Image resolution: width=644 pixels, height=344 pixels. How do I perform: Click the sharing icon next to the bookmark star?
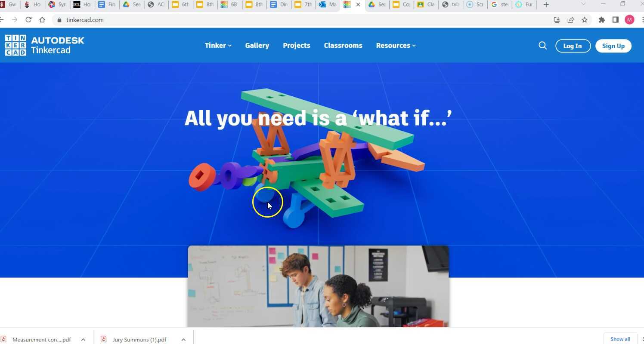[571, 20]
